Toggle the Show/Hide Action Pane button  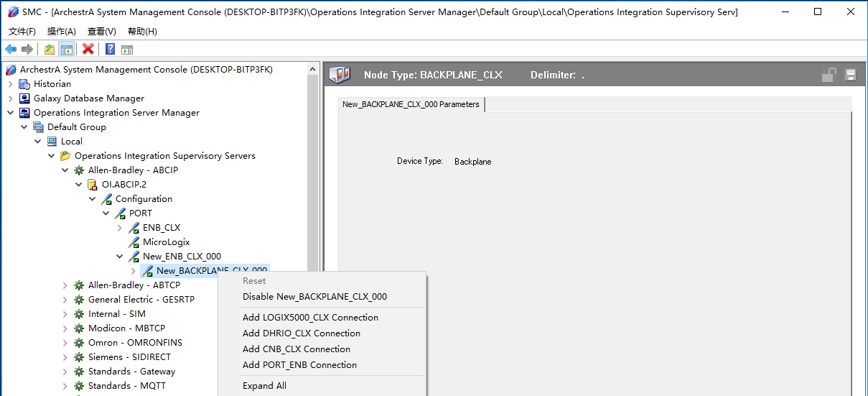127,49
